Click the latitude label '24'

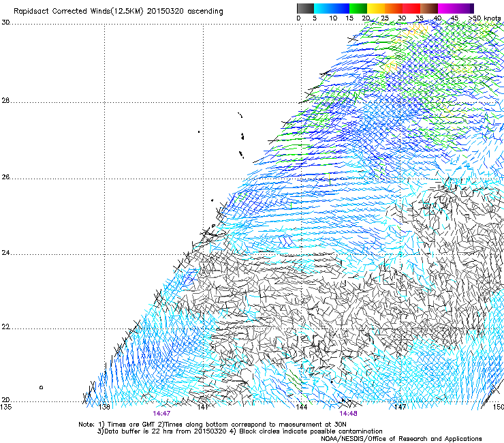tap(5, 253)
